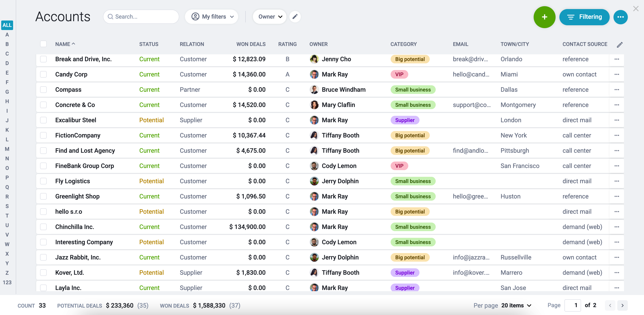Image resolution: width=644 pixels, height=315 pixels.
Task: Click Jenny Cho's avatar
Action: click(x=314, y=59)
